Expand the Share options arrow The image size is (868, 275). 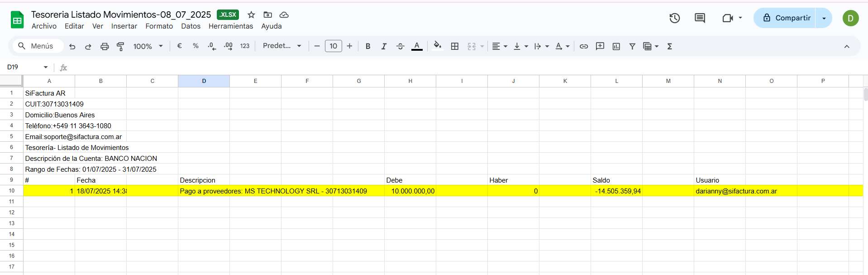pos(824,18)
